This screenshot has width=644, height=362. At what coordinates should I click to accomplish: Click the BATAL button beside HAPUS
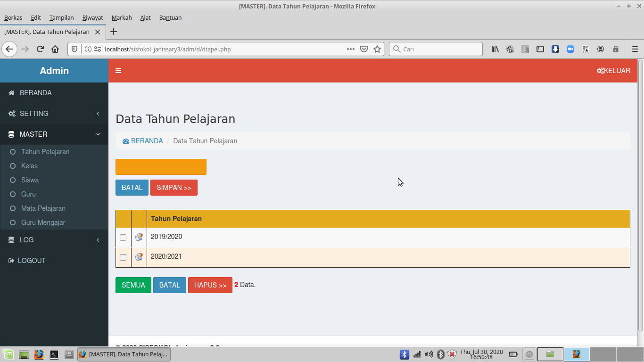pyautogui.click(x=170, y=285)
